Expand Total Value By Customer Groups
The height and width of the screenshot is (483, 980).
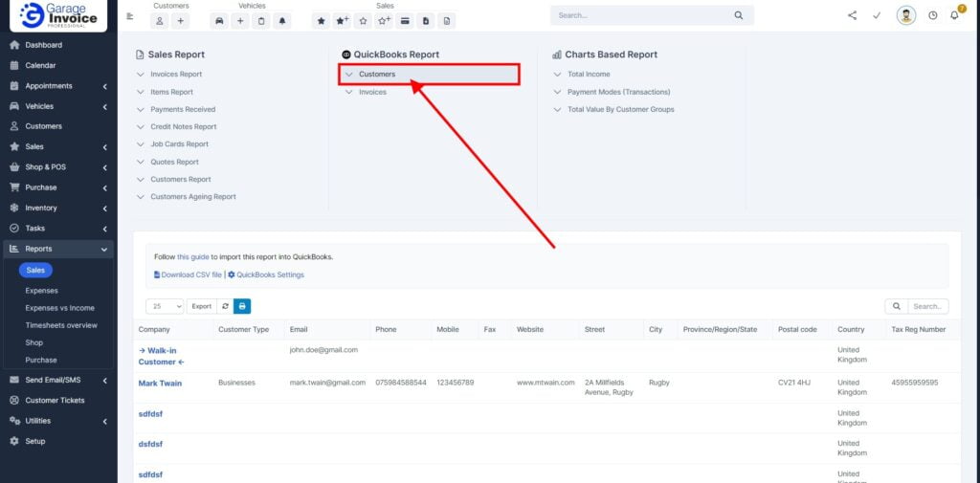coord(620,109)
